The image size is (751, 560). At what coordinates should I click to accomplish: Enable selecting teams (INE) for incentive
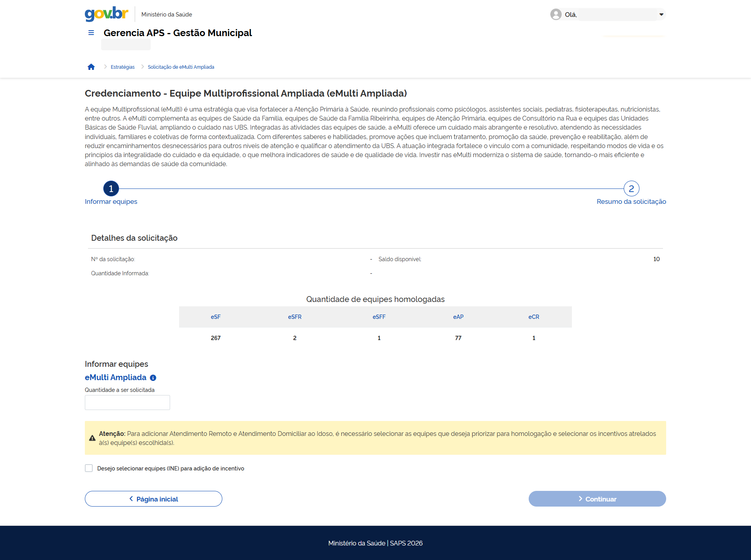(89, 468)
